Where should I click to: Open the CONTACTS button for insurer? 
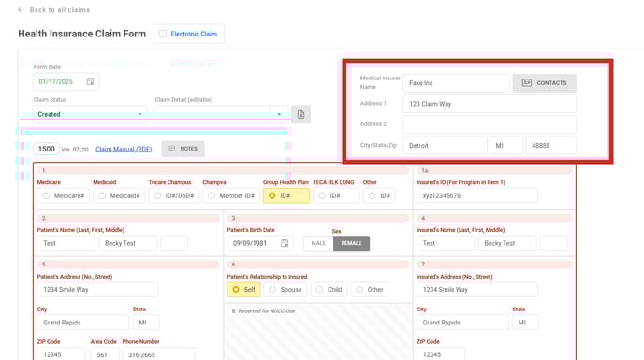point(544,83)
